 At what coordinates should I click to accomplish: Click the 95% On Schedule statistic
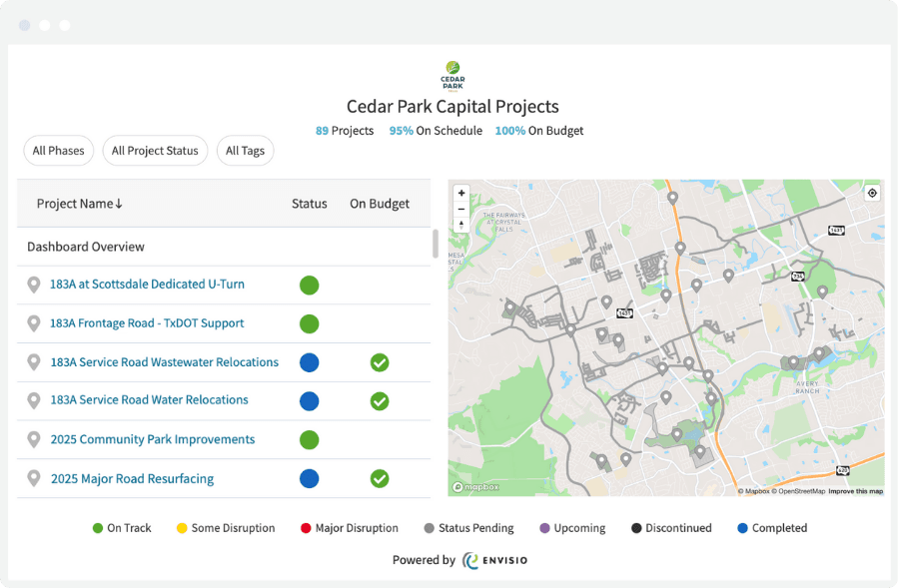coord(436,131)
